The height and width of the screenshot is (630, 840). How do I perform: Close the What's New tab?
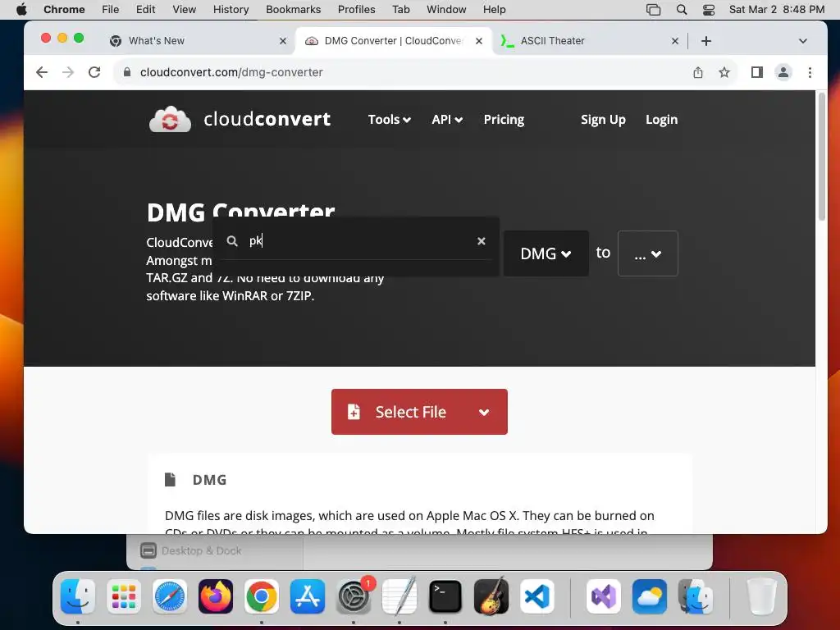[x=283, y=41]
